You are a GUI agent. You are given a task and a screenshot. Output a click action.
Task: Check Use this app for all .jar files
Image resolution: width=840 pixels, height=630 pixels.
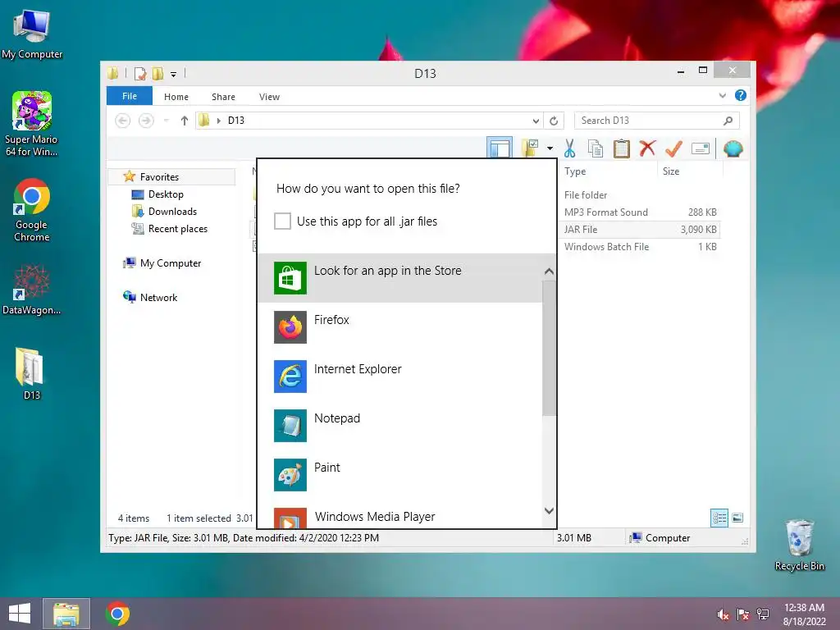[282, 221]
